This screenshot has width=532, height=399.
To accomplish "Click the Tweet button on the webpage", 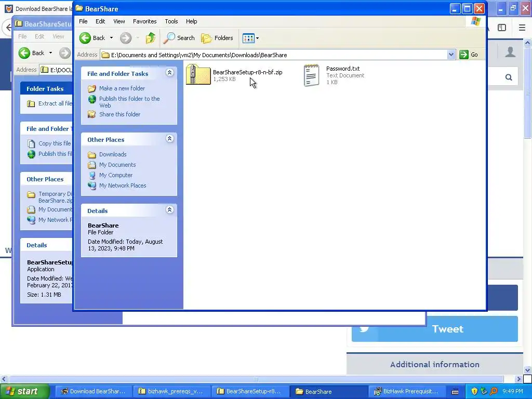I will 435,329.
